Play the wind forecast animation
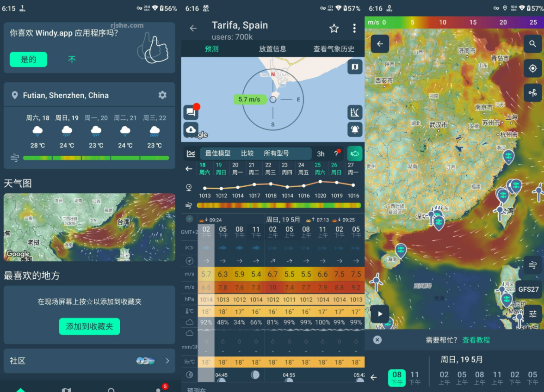The image size is (544, 392). click(380, 314)
